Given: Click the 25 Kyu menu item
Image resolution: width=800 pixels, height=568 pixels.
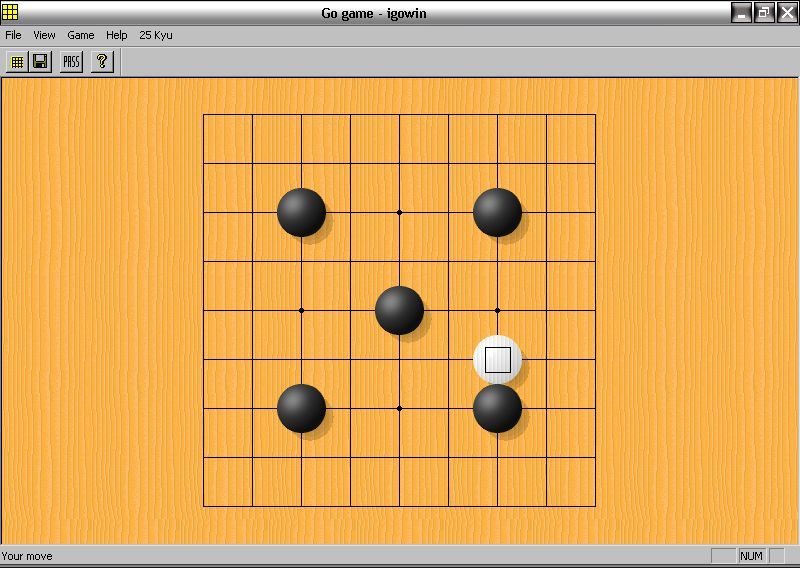Looking at the screenshot, I should click(156, 35).
